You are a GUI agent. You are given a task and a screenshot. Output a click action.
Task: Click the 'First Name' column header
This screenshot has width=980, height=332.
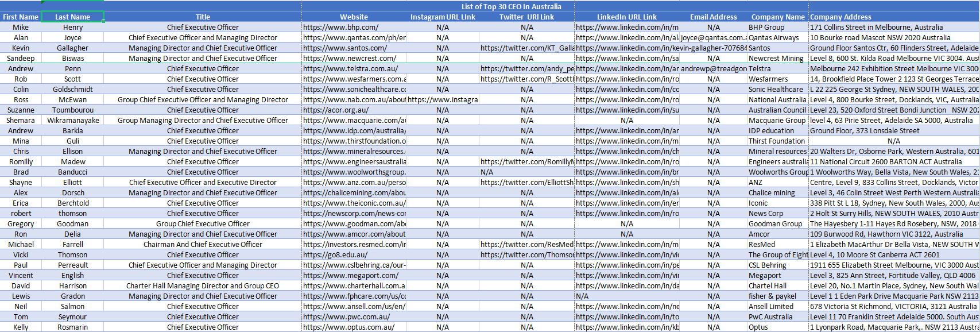coord(21,17)
